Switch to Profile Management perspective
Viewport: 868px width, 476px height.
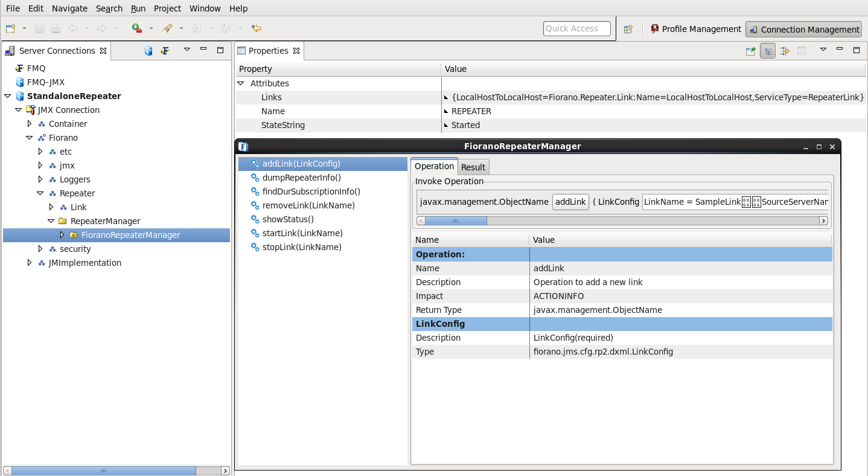(695, 29)
